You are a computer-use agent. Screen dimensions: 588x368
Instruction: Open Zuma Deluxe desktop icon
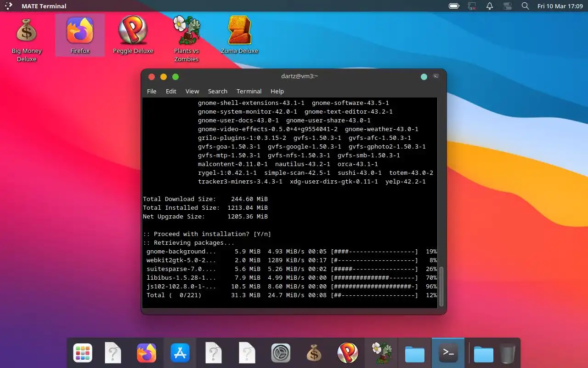[x=239, y=35]
